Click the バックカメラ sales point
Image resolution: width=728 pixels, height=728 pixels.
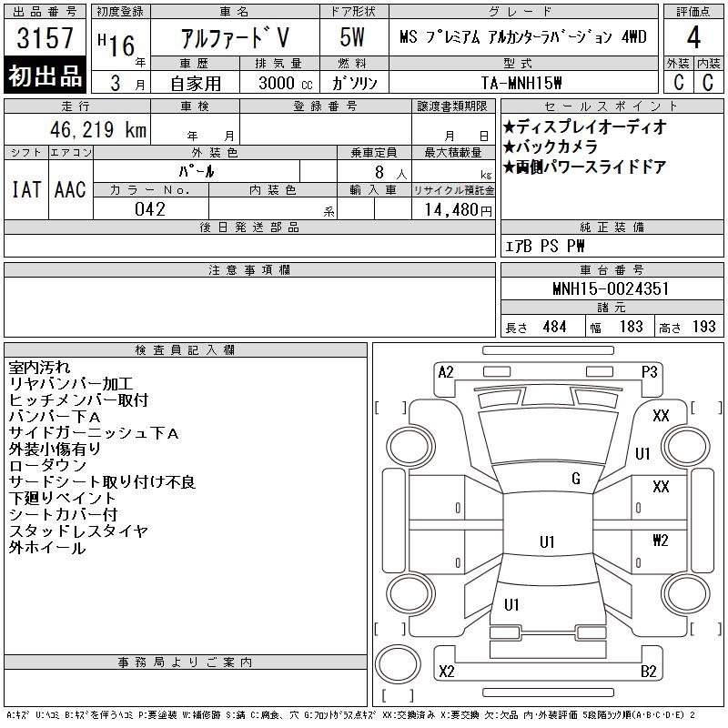(551, 147)
